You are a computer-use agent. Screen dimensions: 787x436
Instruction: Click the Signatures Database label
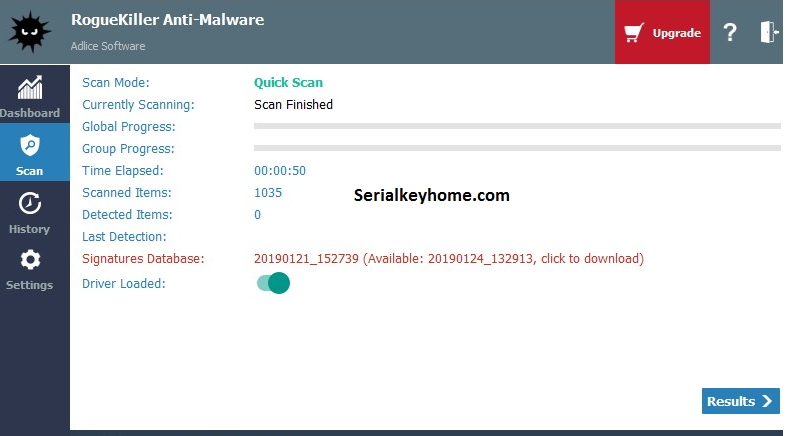click(x=143, y=259)
